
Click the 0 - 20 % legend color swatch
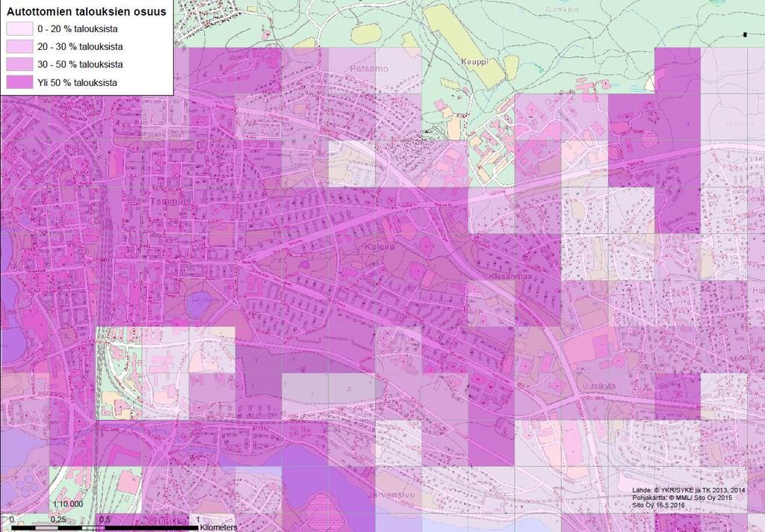(x=19, y=29)
